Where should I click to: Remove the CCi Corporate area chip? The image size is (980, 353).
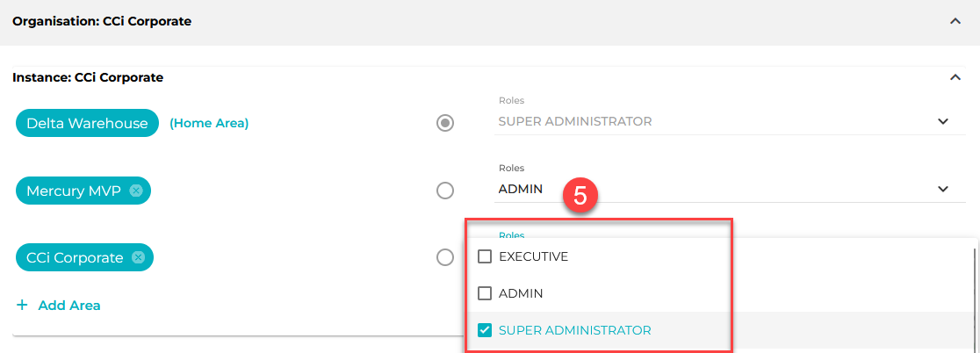(x=139, y=257)
